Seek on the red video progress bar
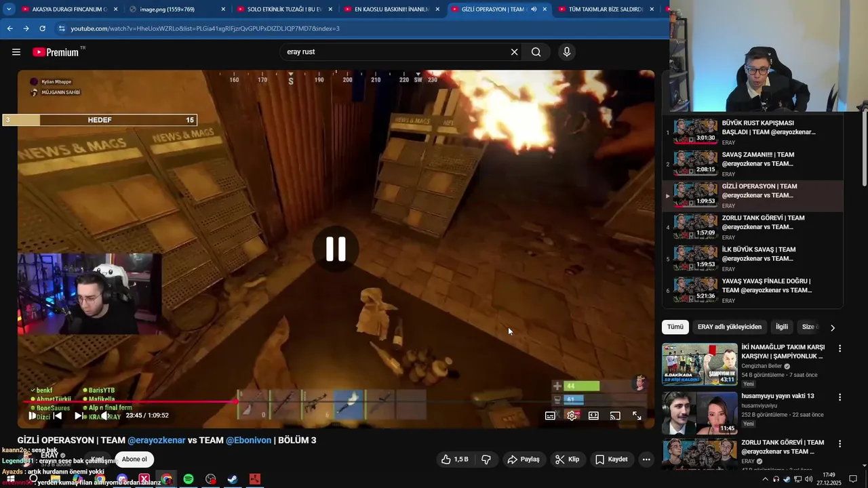 click(336, 402)
